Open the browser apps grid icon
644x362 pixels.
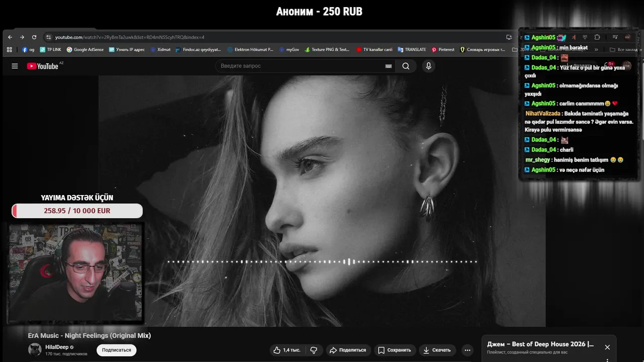10,50
